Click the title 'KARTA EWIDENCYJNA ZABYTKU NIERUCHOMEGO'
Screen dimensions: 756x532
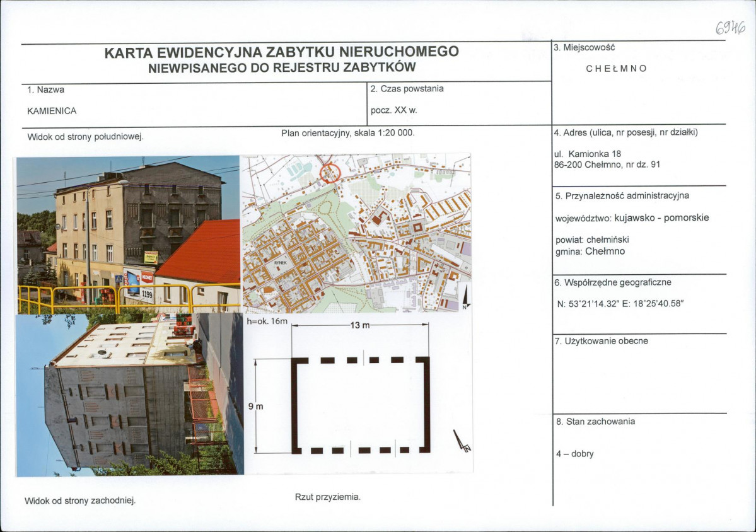tap(282, 52)
